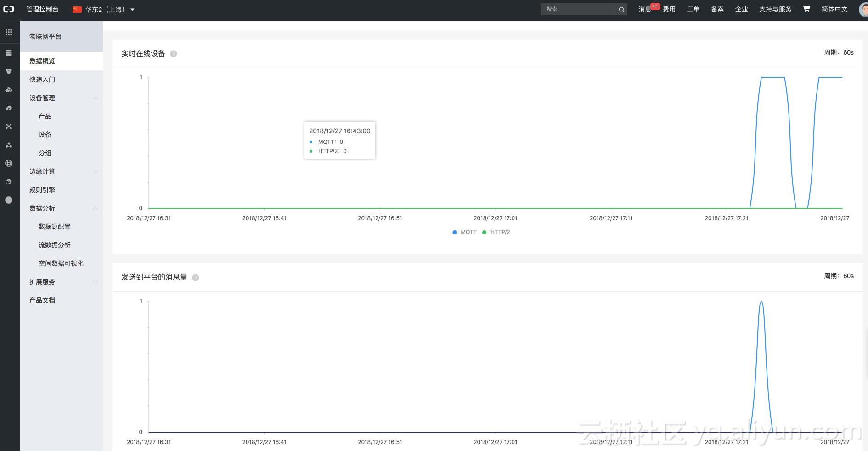Screen dimensions: 868x451
Task: Collapse the 数据分析 menu section
Action: point(96,208)
